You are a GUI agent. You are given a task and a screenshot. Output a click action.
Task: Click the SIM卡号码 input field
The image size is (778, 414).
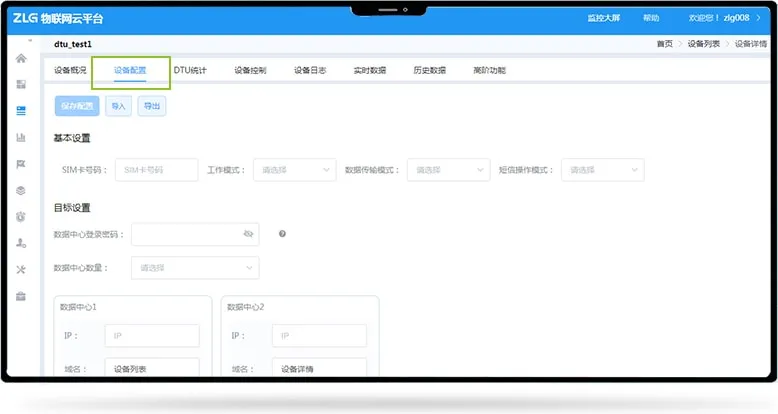point(156,170)
